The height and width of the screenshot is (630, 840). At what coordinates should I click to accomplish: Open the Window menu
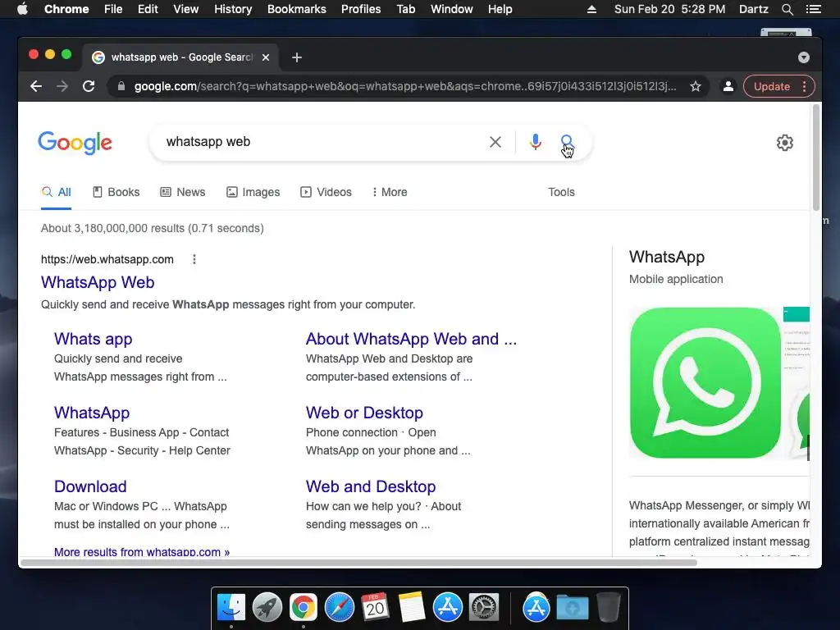(452, 9)
